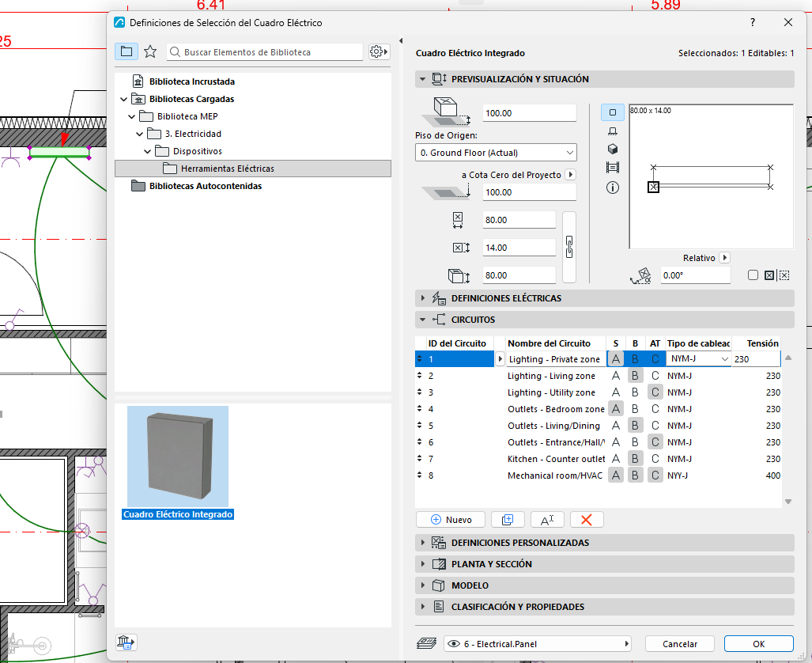Open the Relativo angle options arrow

(x=724, y=258)
